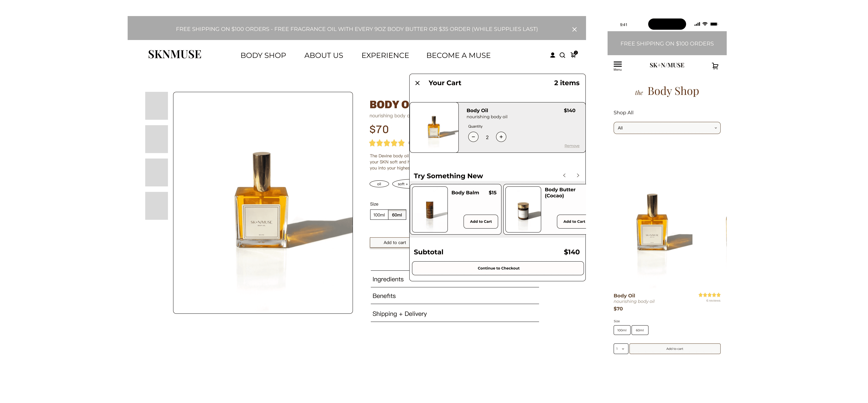Tap the mobile shopping cart icon
Viewport: 868px width, 403px height.
pyautogui.click(x=715, y=66)
